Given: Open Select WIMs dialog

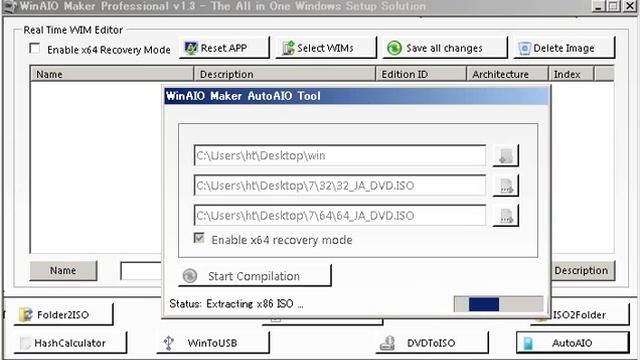Looking at the screenshot, I should tap(326, 48).
